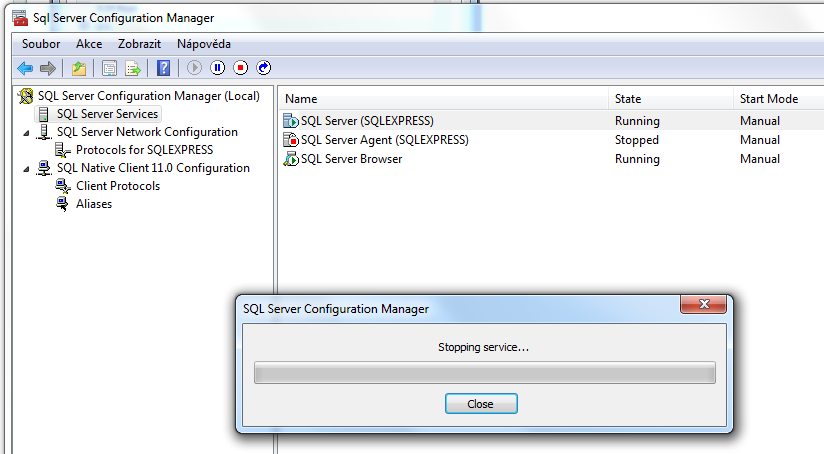Open the blue Help question mark icon

(163, 68)
